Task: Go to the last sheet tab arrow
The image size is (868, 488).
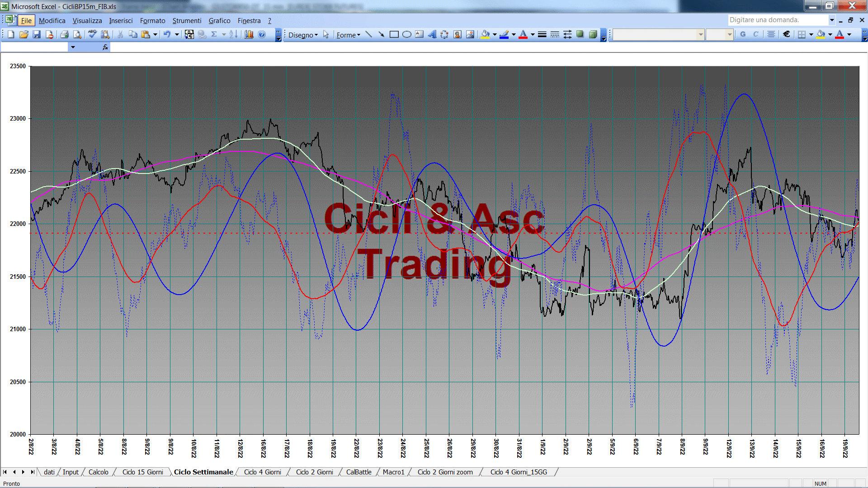Action: tap(32, 472)
